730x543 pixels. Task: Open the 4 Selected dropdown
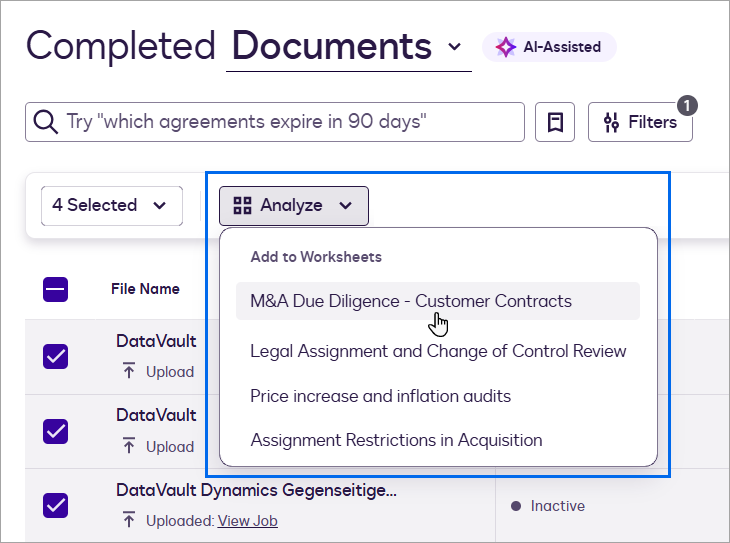(112, 206)
